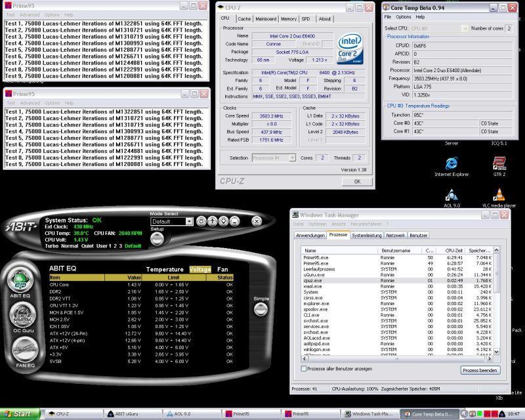This screenshot has height=420, width=525.
Task: Show Fan readings tab in ABIT EQ
Action: coord(222,269)
